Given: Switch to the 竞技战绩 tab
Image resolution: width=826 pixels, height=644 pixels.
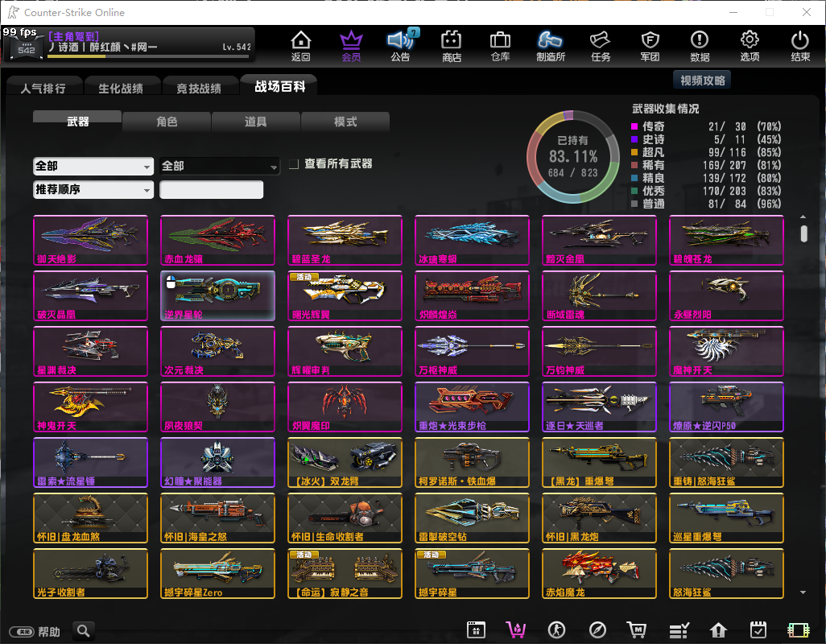Looking at the screenshot, I should point(199,88).
